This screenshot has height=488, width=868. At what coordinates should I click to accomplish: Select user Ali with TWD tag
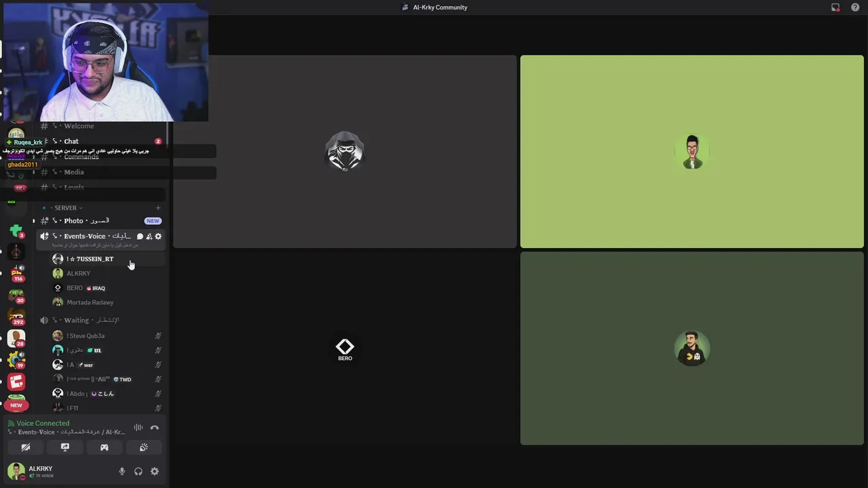pyautogui.click(x=108, y=380)
